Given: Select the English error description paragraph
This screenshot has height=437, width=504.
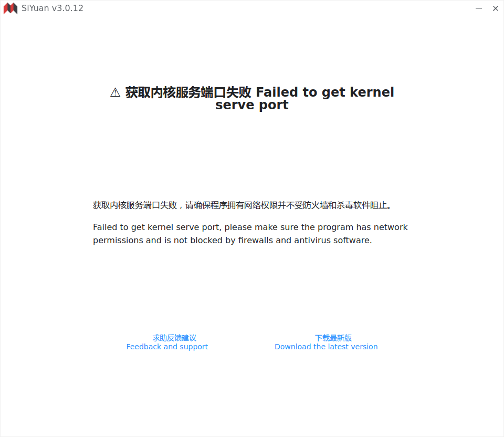Looking at the screenshot, I should (x=250, y=233).
